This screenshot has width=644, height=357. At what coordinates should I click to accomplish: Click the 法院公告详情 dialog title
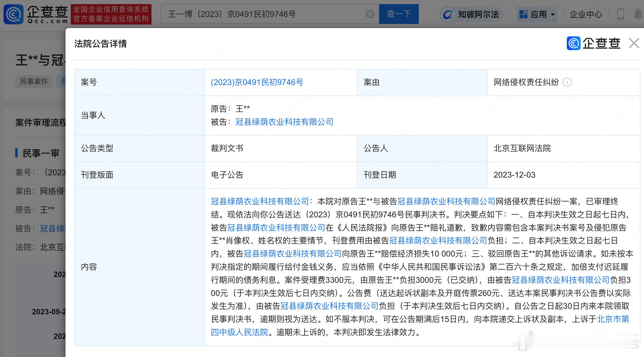coord(100,44)
